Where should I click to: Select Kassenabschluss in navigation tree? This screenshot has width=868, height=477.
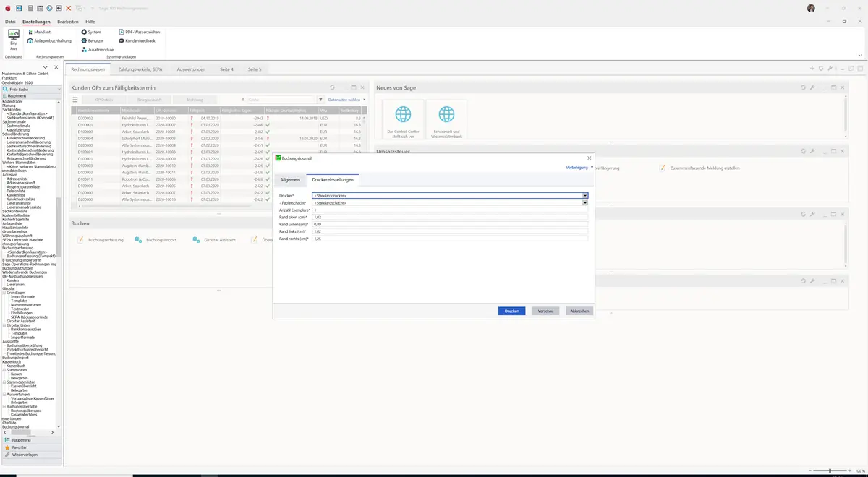(25, 414)
